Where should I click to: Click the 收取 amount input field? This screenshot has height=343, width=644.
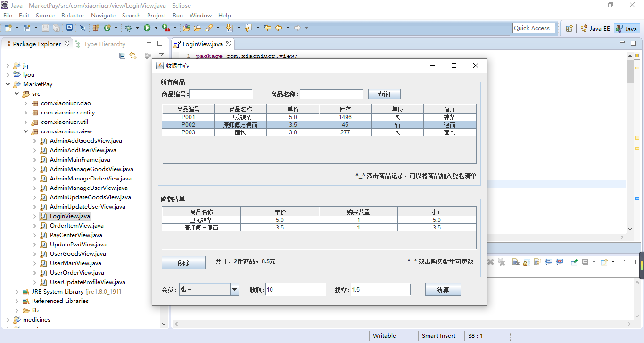tap(296, 289)
